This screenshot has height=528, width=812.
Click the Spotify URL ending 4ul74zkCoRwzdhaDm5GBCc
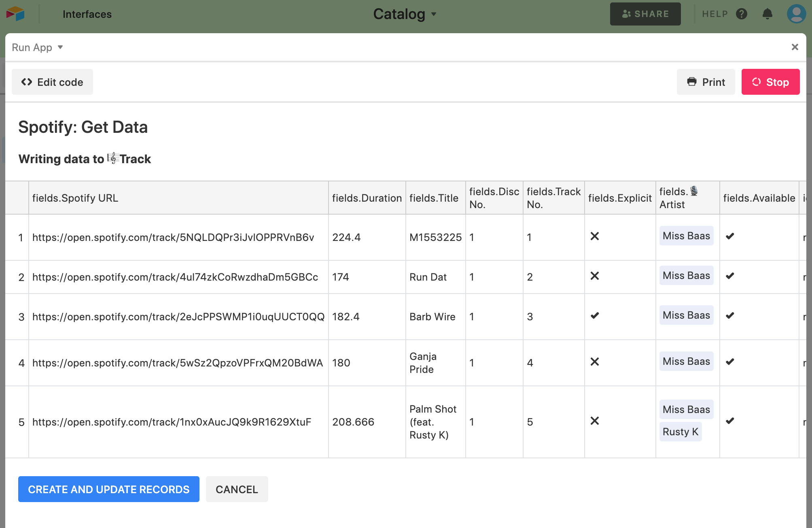175,277
